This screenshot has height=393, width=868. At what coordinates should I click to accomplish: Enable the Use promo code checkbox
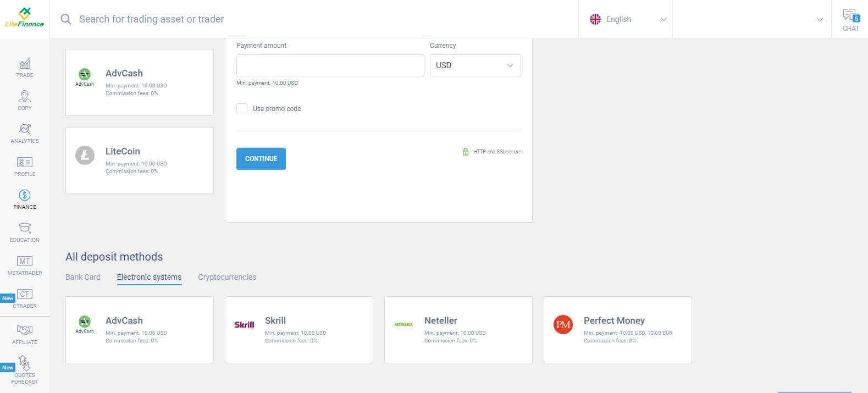(242, 109)
